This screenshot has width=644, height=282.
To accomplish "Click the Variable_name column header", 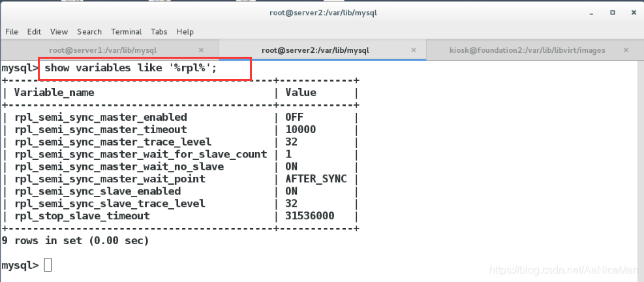I will click(x=54, y=93).
